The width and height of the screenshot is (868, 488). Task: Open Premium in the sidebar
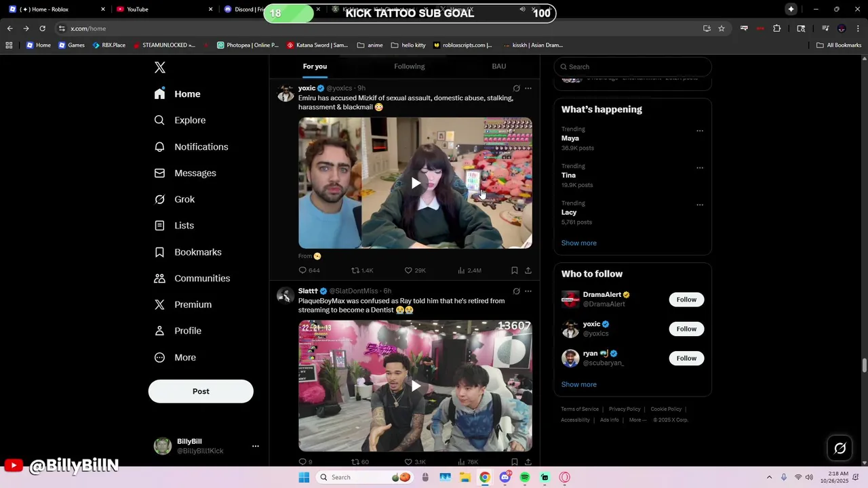[x=183, y=304]
